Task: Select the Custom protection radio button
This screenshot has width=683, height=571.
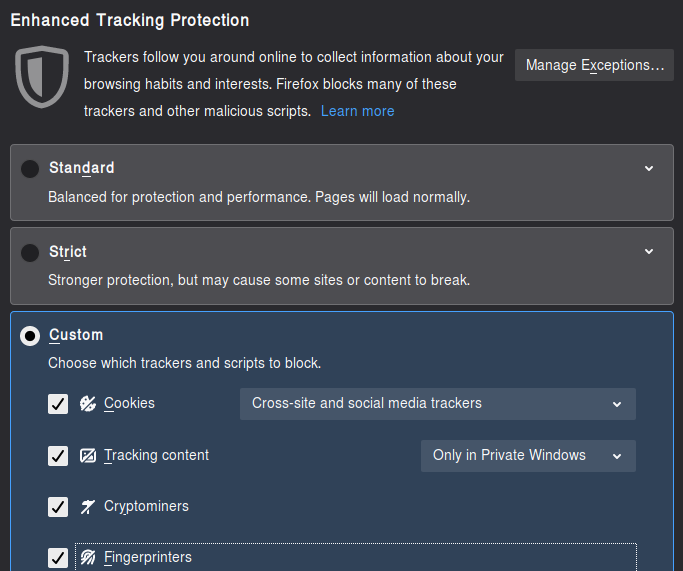Action: click(x=30, y=336)
